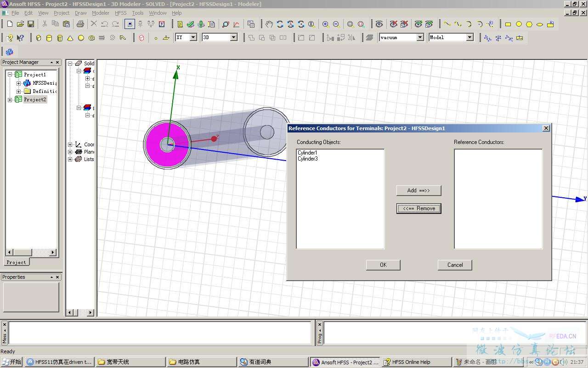
Task: Select the Draw spline tool
Action: point(458,24)
